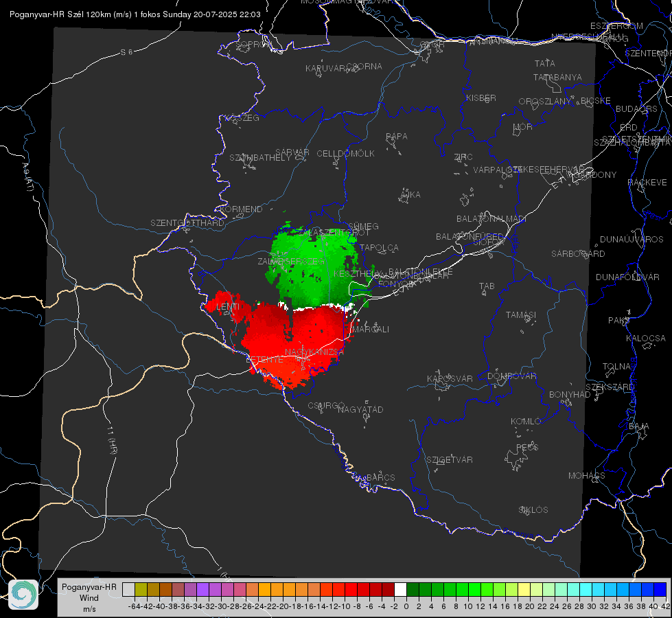Image resolution: width=672 pixels, height=618 pixels.
Task: Click the KOMLÓ city label
Action: 526,422
